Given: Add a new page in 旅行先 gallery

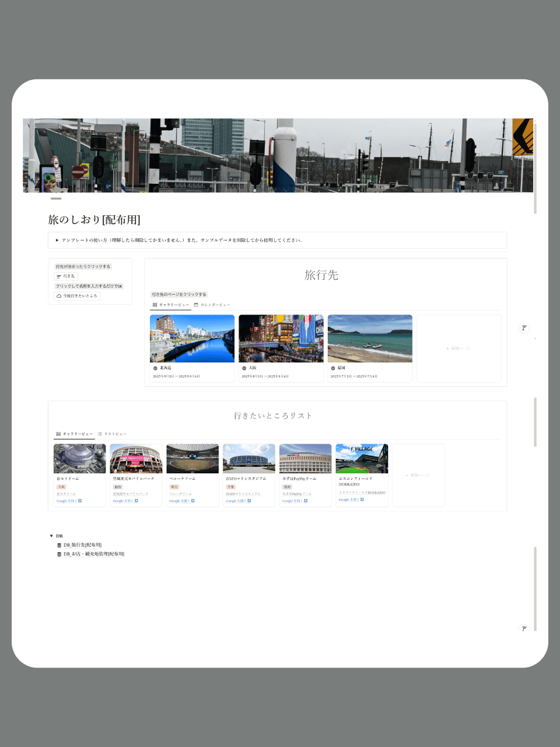Looking at the screenshot, I should (x=459, y=348).
